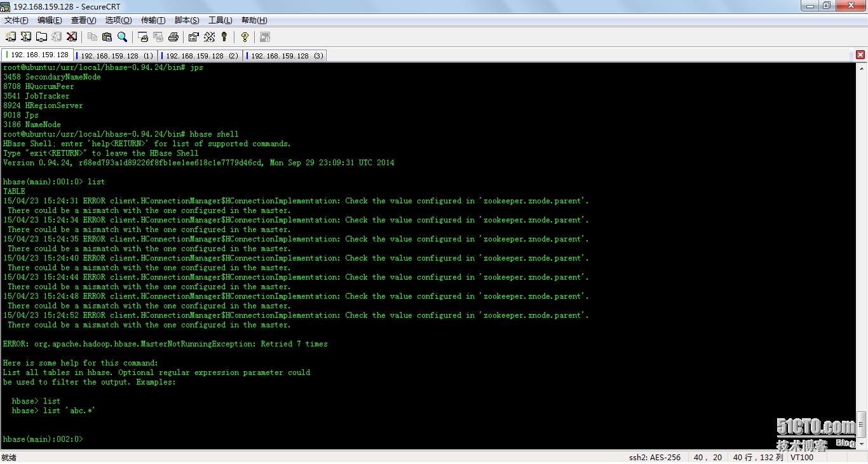
Task: Click the Paste clipboard icon
Action: [x=107, y=37]
